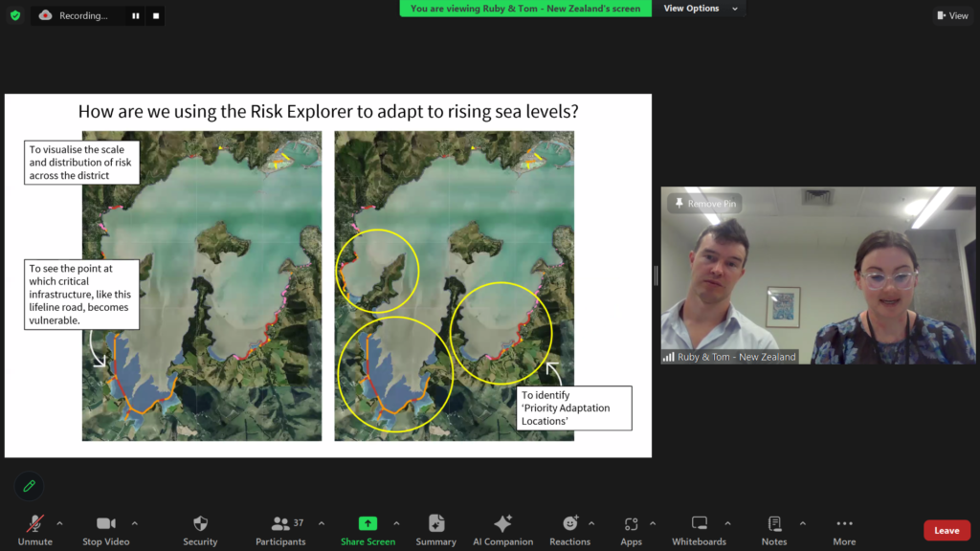Open the More menu
980x551 pixels.
[x=844, y=524]
